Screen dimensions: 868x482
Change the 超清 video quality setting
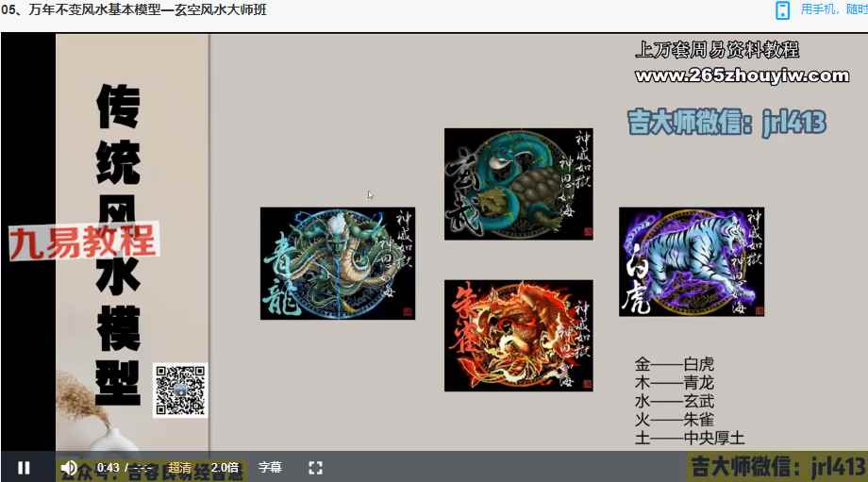[x=179, y=468]
